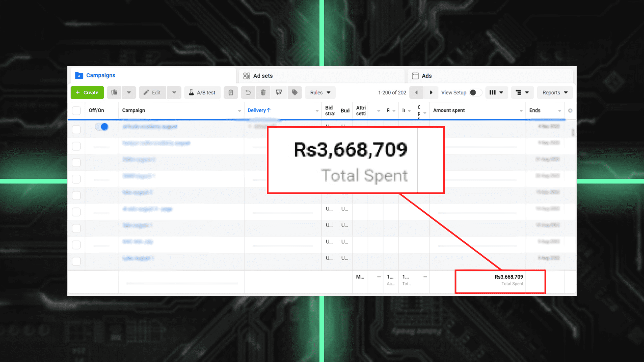Go to next page arrow

pos(431,93)
